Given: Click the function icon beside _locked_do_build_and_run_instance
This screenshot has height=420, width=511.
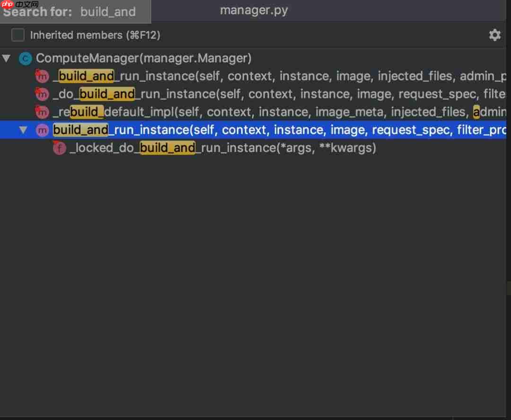Looking at the screenshot, I should [x=59, y=148].
